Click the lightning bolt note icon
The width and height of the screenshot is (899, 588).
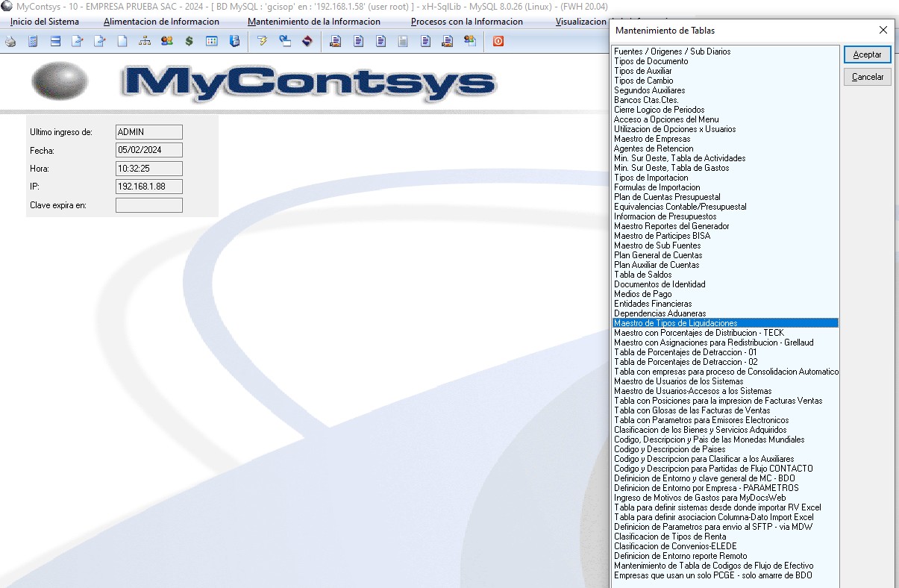point(262,41)
